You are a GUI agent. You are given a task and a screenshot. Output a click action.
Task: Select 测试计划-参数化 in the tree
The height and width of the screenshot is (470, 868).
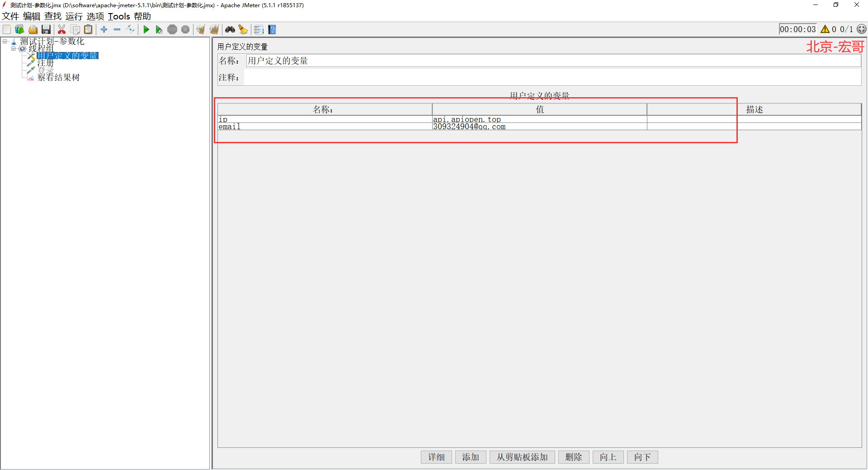pyautogui.click(x=52, y=41)
